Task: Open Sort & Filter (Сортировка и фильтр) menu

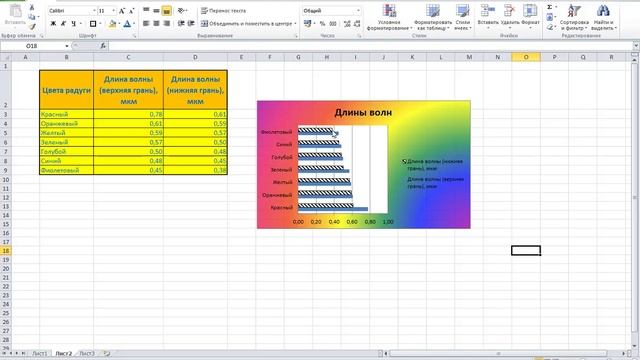Action: point(574,17)
